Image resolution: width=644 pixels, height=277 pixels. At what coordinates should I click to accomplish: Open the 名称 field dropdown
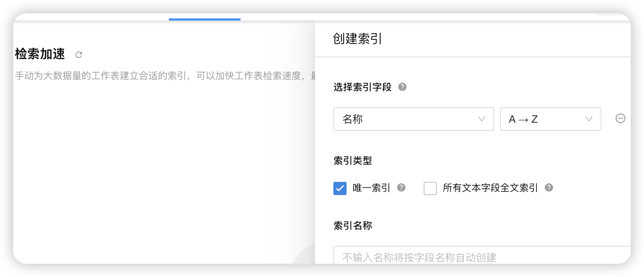click(x=414, y=119)
